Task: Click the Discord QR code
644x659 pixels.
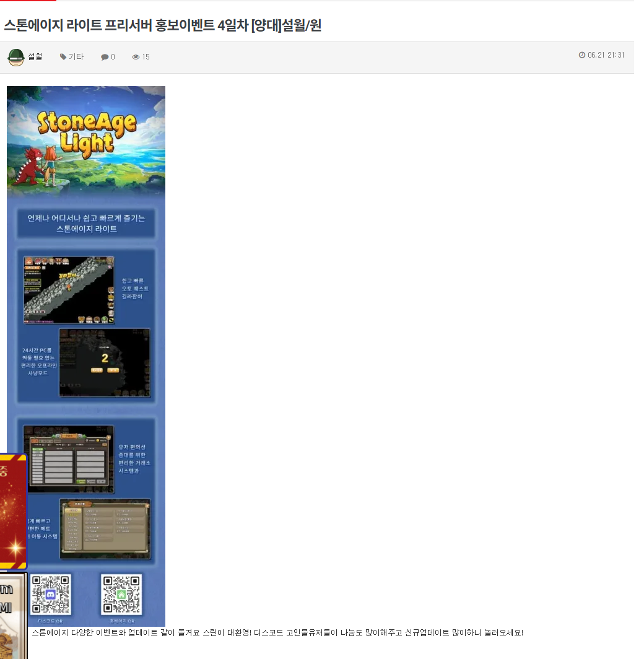Action: click(x=50, y=595)
